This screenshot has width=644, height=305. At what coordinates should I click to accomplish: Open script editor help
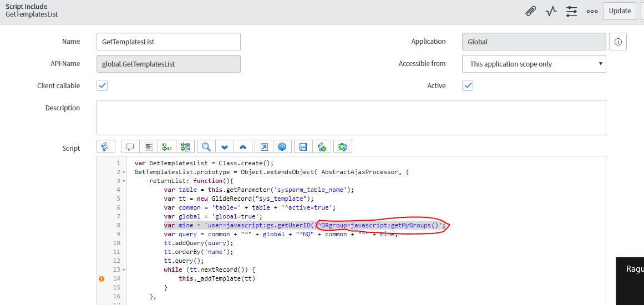(282, 146)
